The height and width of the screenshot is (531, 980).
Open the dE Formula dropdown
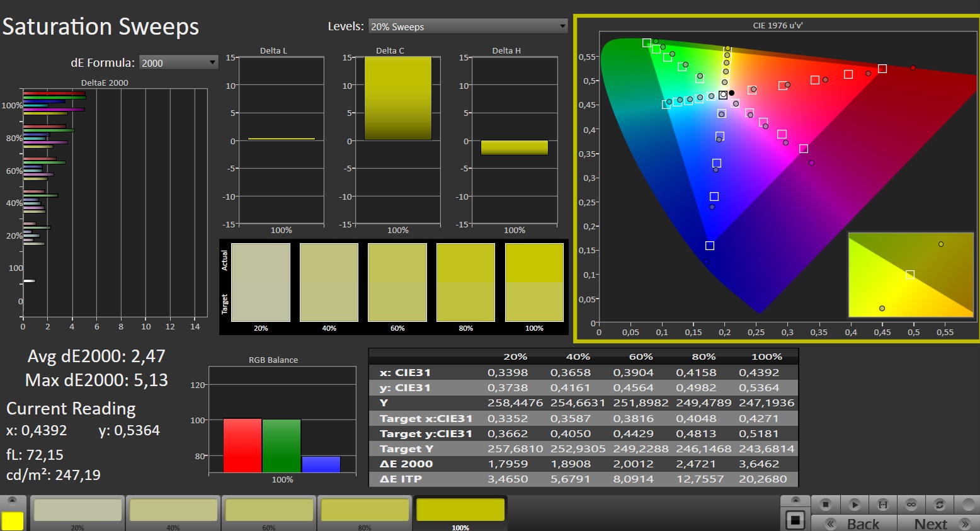point(178,62)
